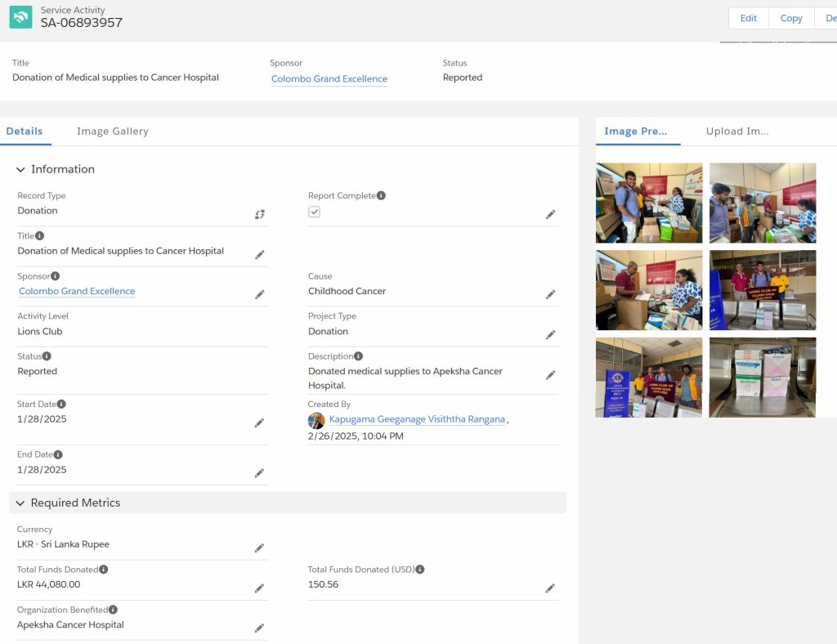
Task: Open group photo with maroon Lions Club banner
Action: [x=763, y=290]
